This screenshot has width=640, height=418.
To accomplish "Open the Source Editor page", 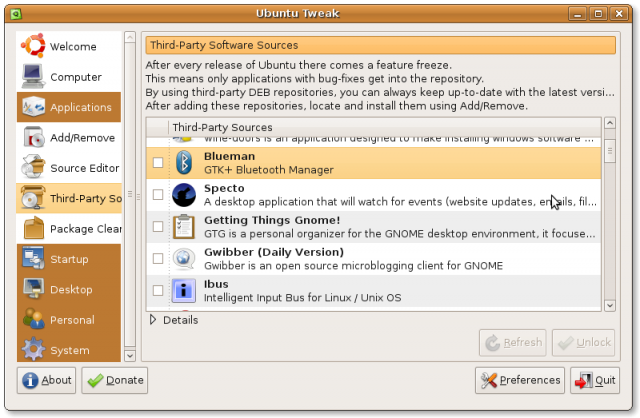I will [x=69, y=168].
